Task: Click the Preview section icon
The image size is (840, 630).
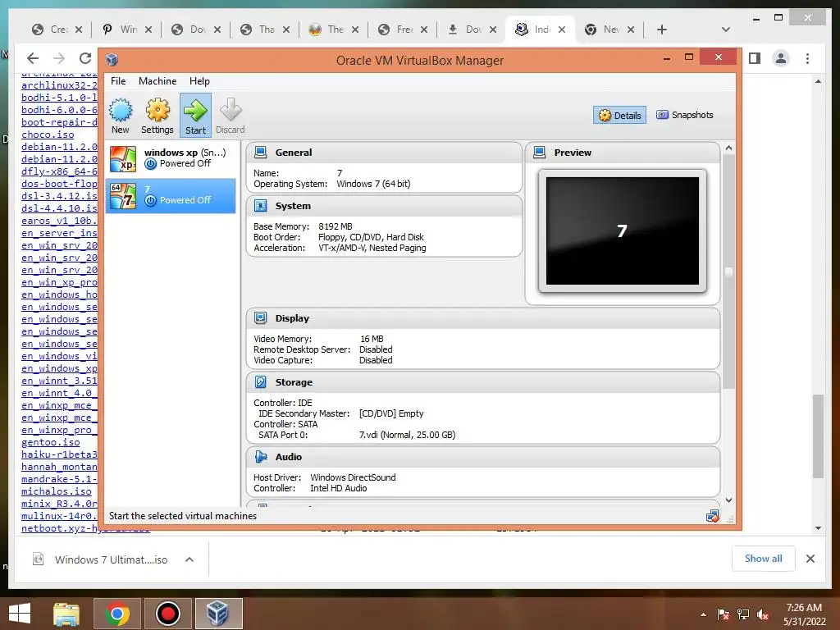Action: pyautogui.click(x=540, y=152)
